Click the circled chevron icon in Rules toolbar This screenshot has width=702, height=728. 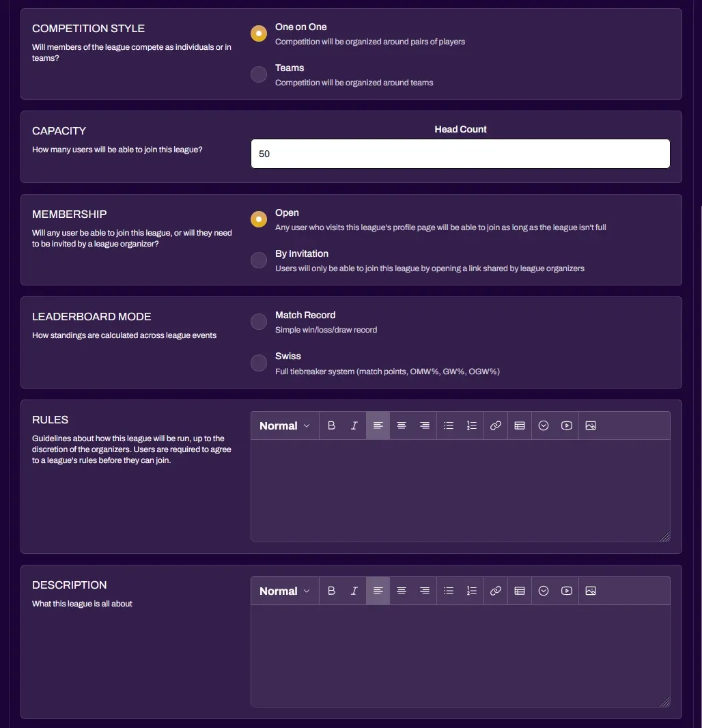pos(543,425)
